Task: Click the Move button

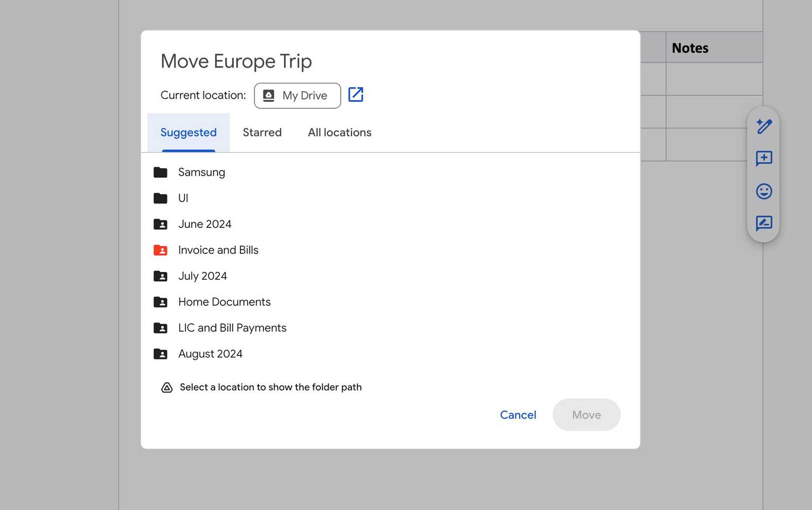Action: [586, 414]
